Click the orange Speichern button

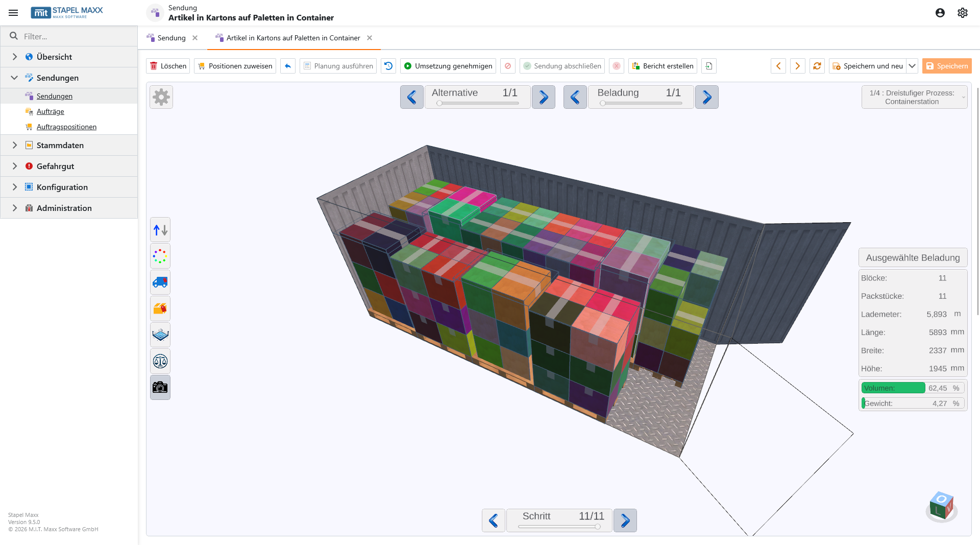coord(947,66)
